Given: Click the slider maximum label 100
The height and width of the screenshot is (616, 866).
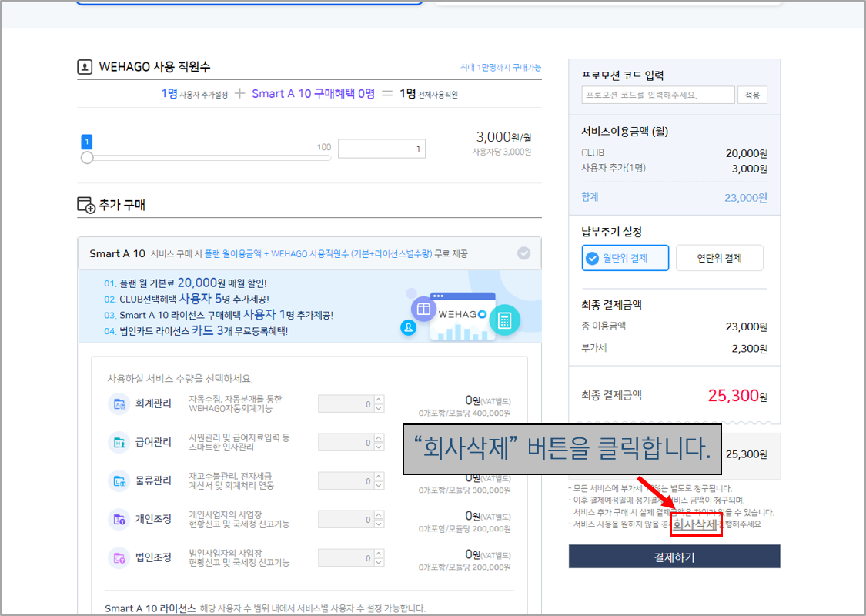Looking at the screenshot, I should pos(324,147).
